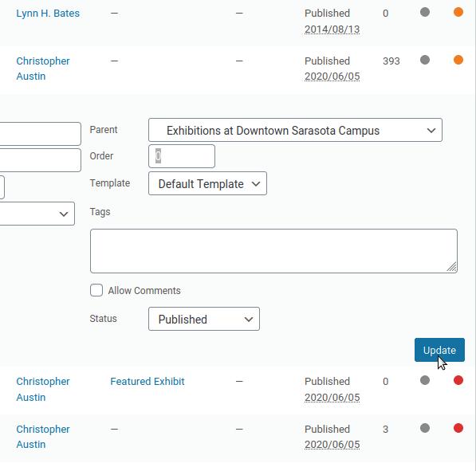The image size is (476, 471).
Task: Click the gray dot in the 393 row
Action: click(425, 60)
